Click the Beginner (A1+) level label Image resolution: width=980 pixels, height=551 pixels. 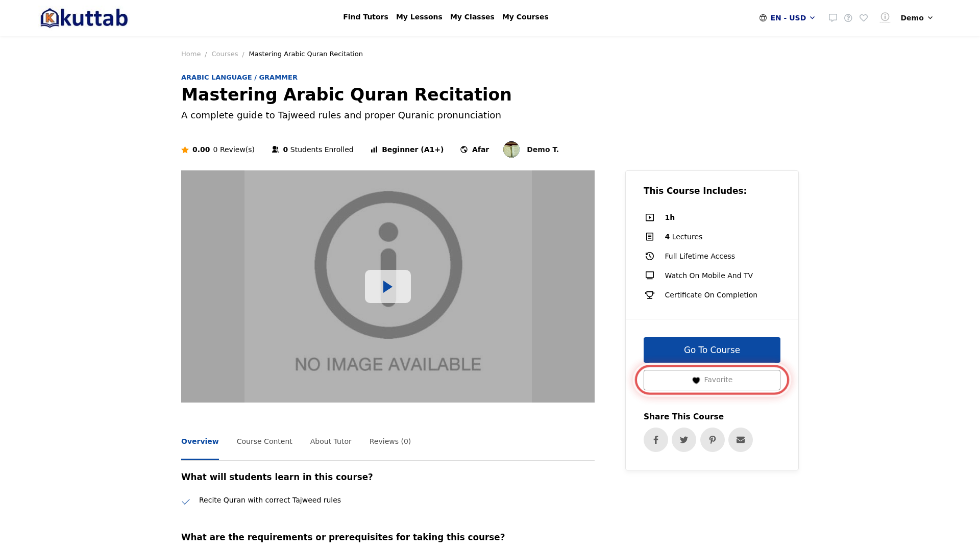pos(412,149)
